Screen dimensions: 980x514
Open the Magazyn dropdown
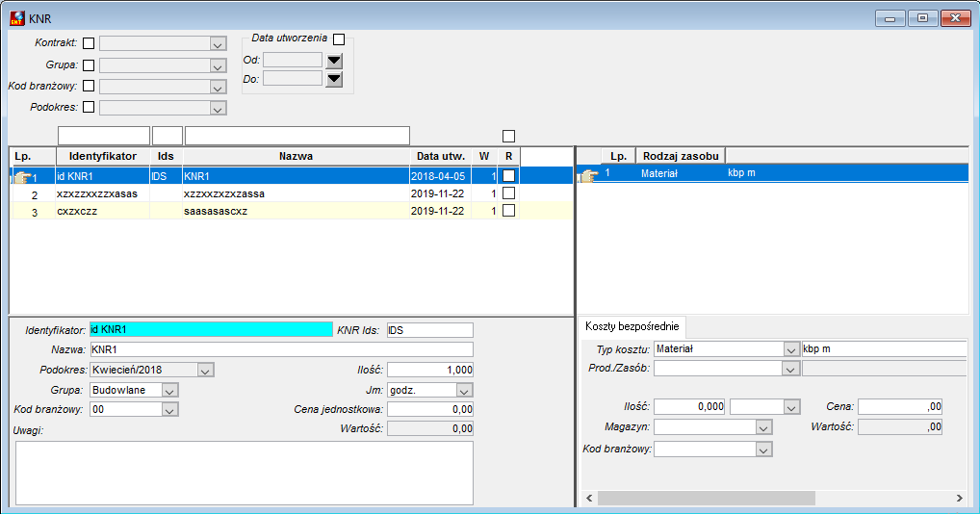coord(763,427)
